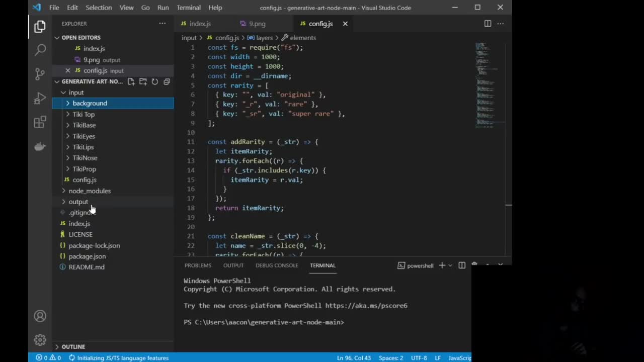The height and width of the screenshot is (362, 644).
Task: Open the Run and Debug view
Action: [x=40, y=98]
